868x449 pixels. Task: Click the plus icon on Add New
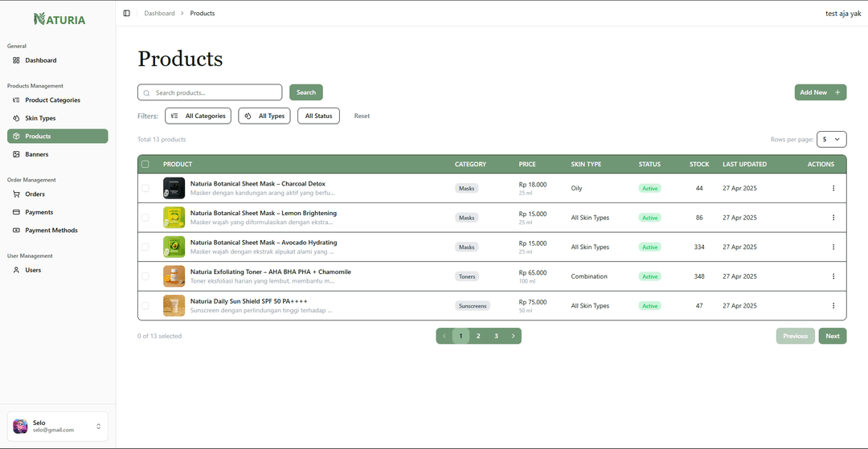tap(837, 92)
